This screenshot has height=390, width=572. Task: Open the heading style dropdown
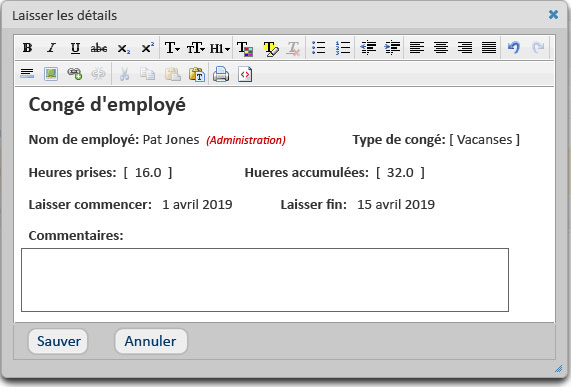click(x=220, y=48)
